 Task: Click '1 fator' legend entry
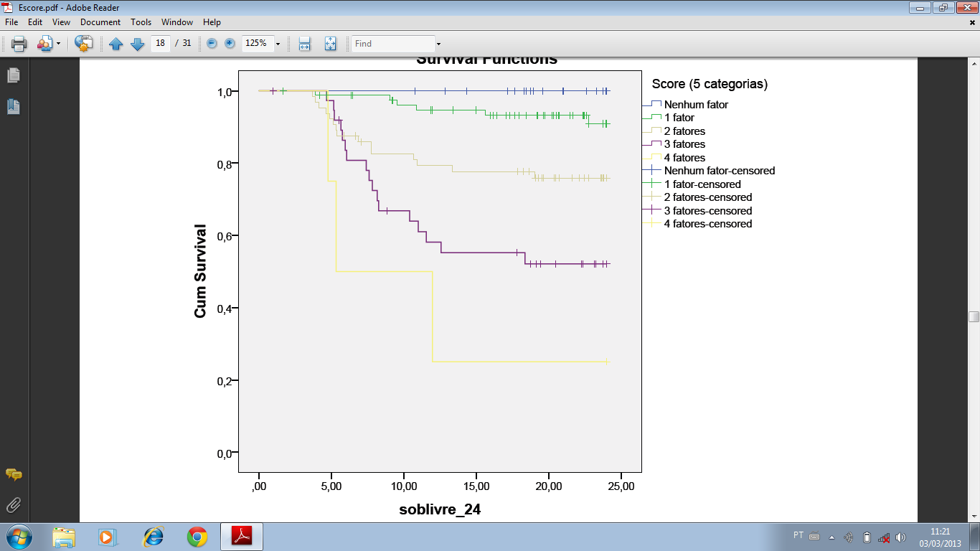679,118
